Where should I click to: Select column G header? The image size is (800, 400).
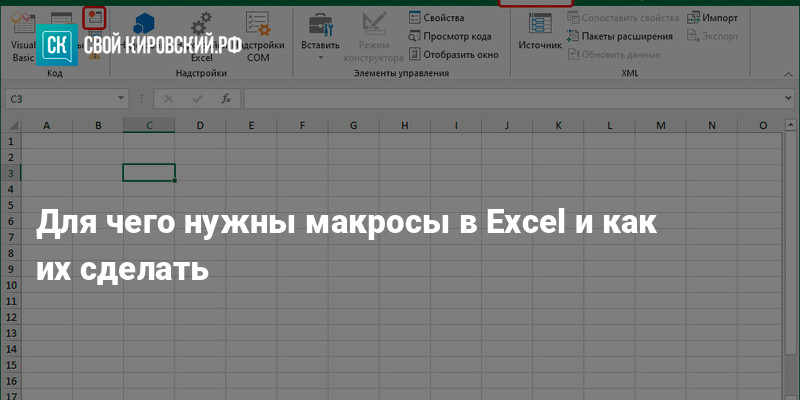(354, 126)
